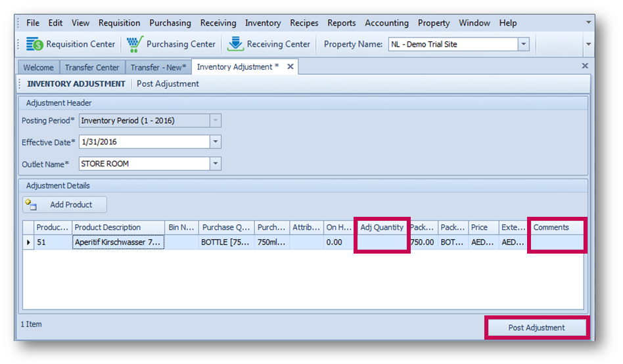Close the Inventory Adjustment tab
The width and height of the screenshot is (623, 364).
(290, 67)
